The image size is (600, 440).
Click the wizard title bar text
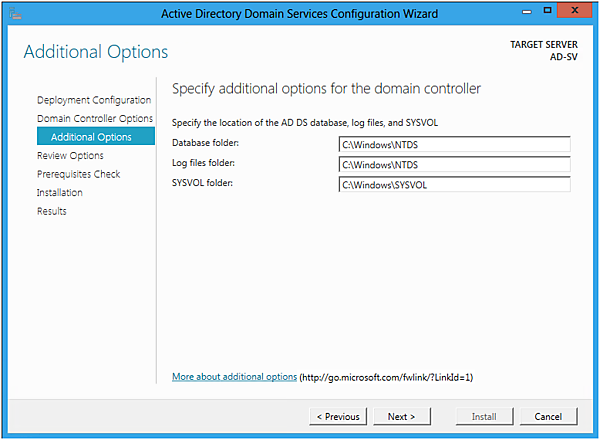tap(300, 12)
